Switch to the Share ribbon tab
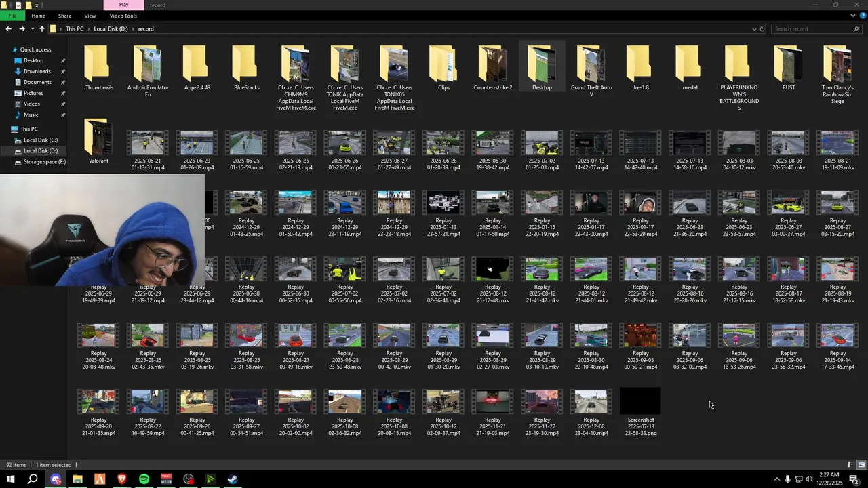This screenshot has height=488, width=868. pos(64,16)
